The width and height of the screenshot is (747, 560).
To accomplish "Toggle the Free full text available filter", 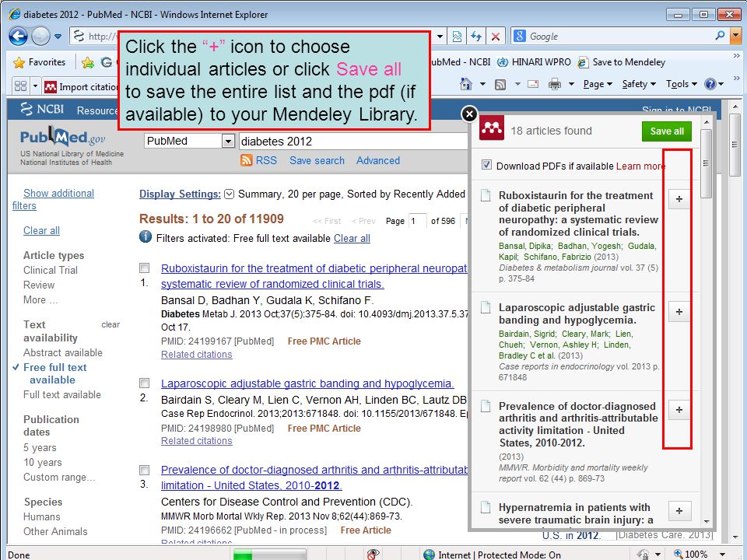I will click(54, 374).
